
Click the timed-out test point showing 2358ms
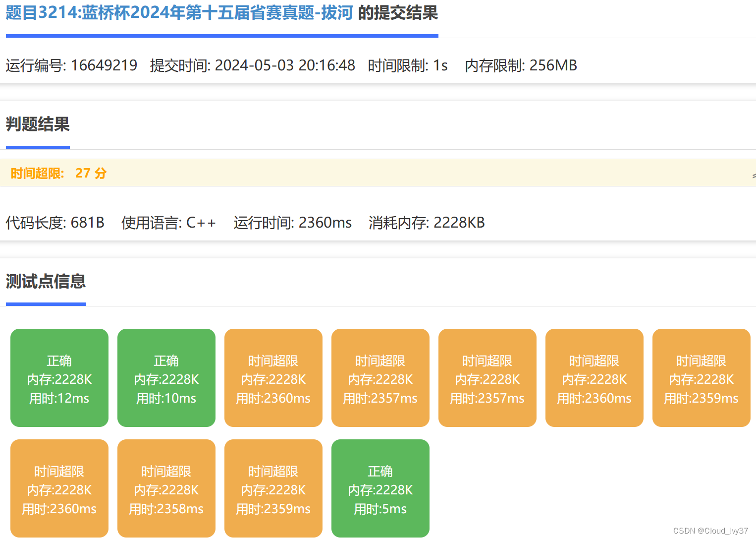click(x=166, y=488)
